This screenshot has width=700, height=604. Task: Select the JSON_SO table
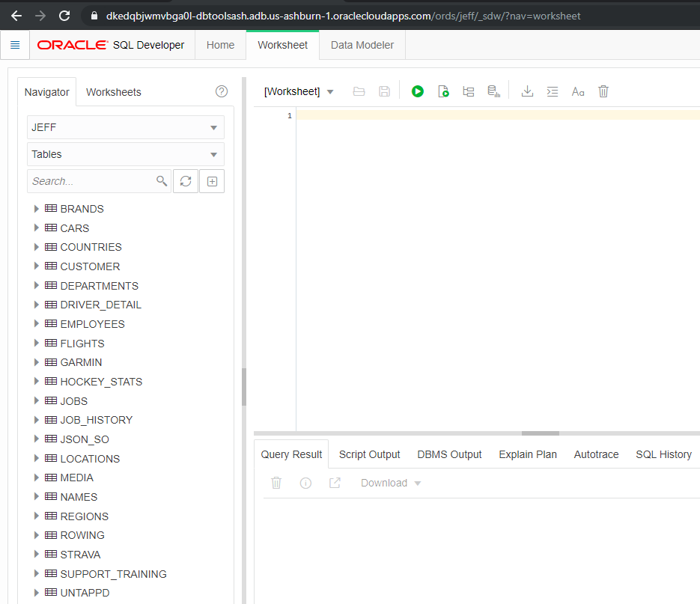pos(85,439)
